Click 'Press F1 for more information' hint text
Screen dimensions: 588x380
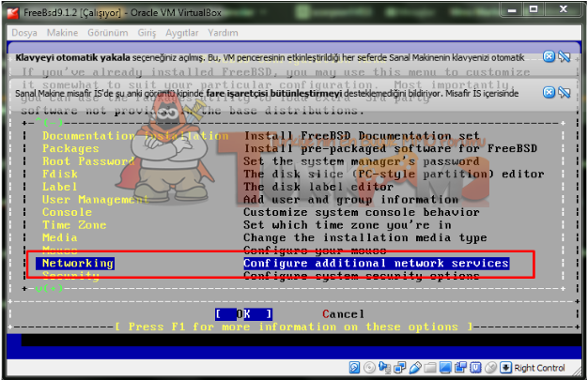click(x=293, y=327)
